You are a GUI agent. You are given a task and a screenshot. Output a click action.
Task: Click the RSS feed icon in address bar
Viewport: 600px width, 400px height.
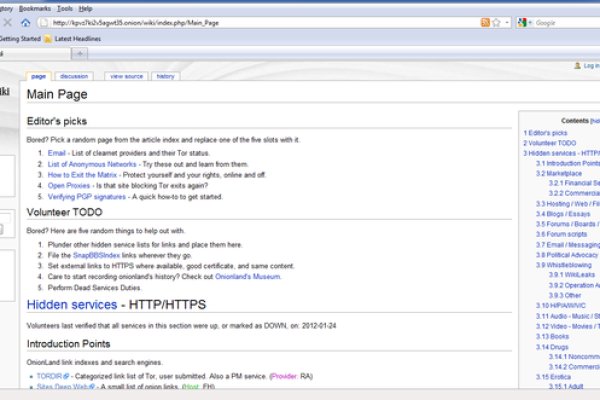485,23
